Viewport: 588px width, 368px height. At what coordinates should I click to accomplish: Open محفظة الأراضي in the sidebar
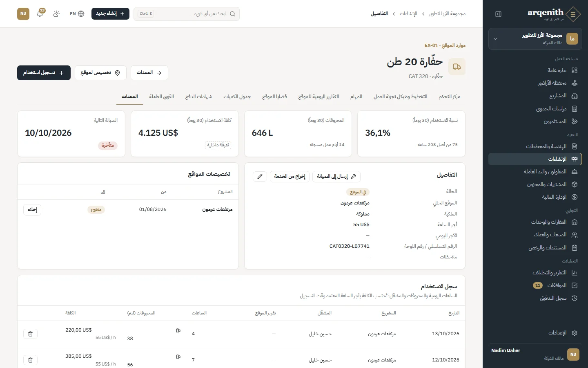(x=535, y=83)
